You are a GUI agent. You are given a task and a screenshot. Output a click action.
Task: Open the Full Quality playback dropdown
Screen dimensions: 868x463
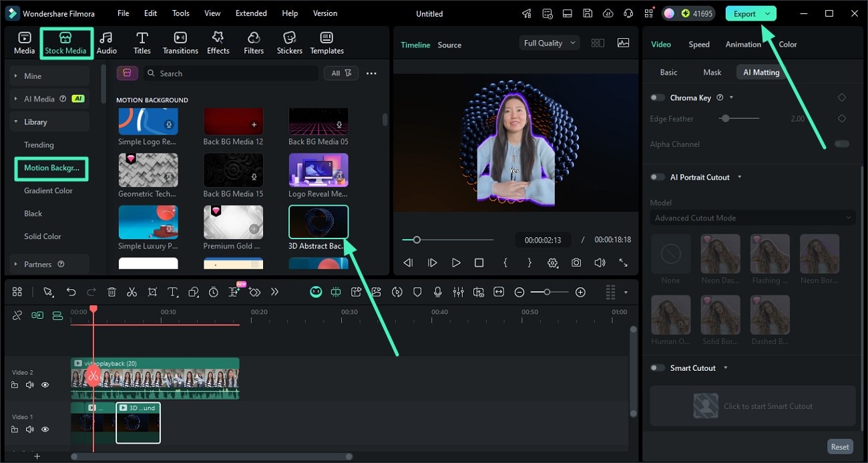click(x=549, y=42)
